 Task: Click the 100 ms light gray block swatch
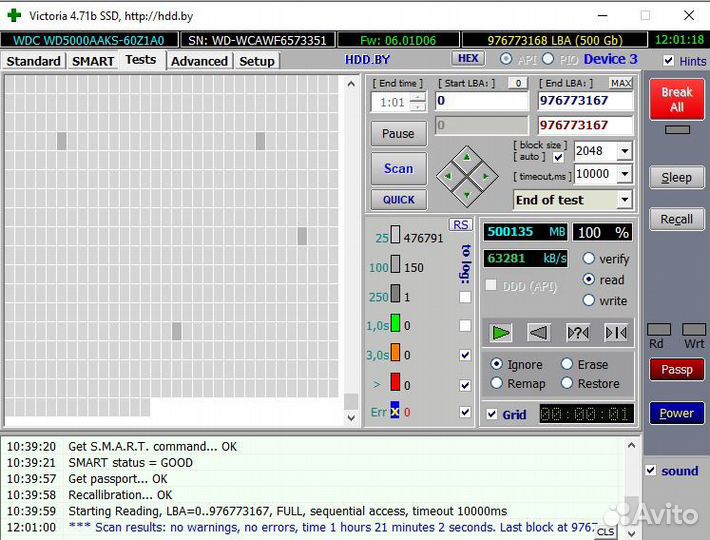tap(395, 264)
